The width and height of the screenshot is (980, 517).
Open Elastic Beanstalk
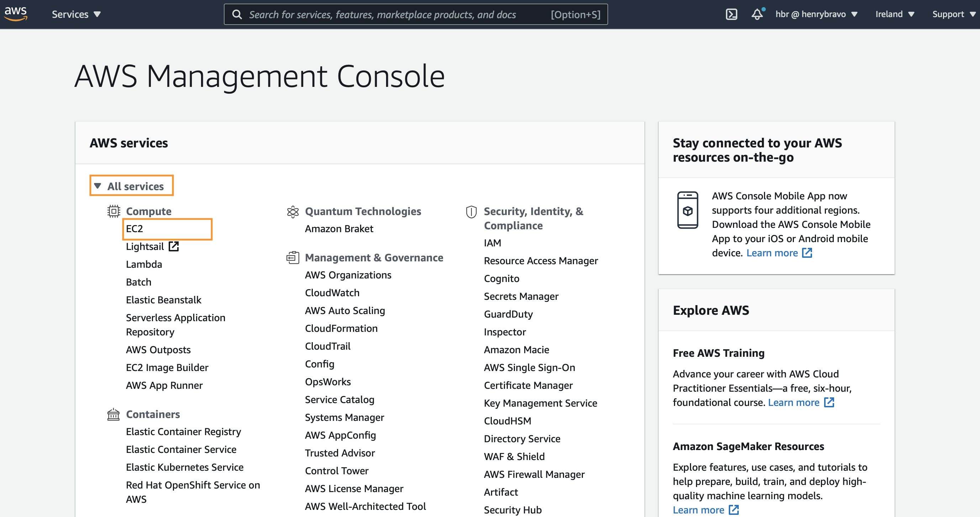click(164, 300)
